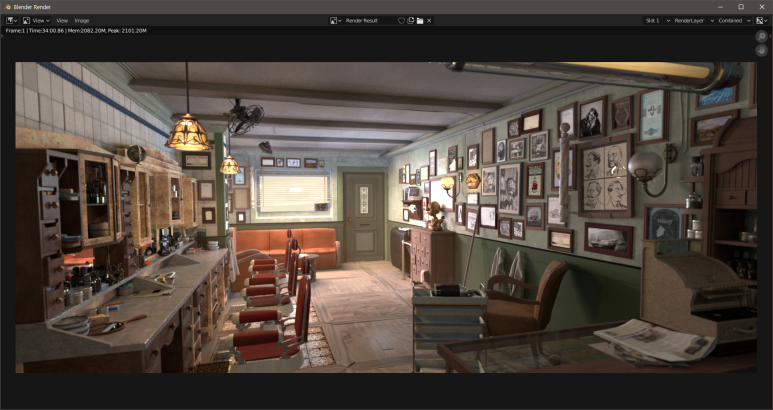This screenshot has width=773, height=410.
Task: Unlink the Render Result image with X
Action: pyautogui.click(x=430, y=20)
